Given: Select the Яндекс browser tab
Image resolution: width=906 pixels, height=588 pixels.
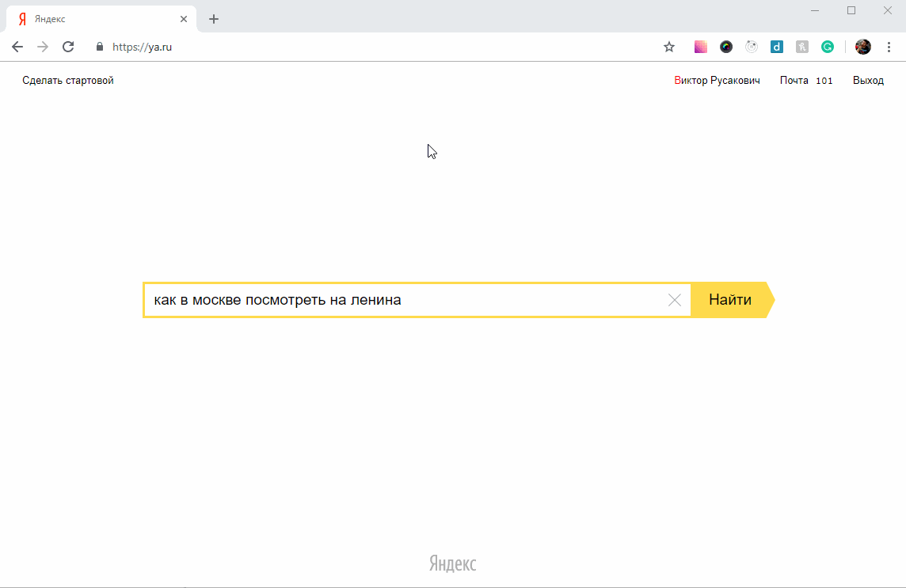Looking at the screenshot, I should [x=101, y=19].
